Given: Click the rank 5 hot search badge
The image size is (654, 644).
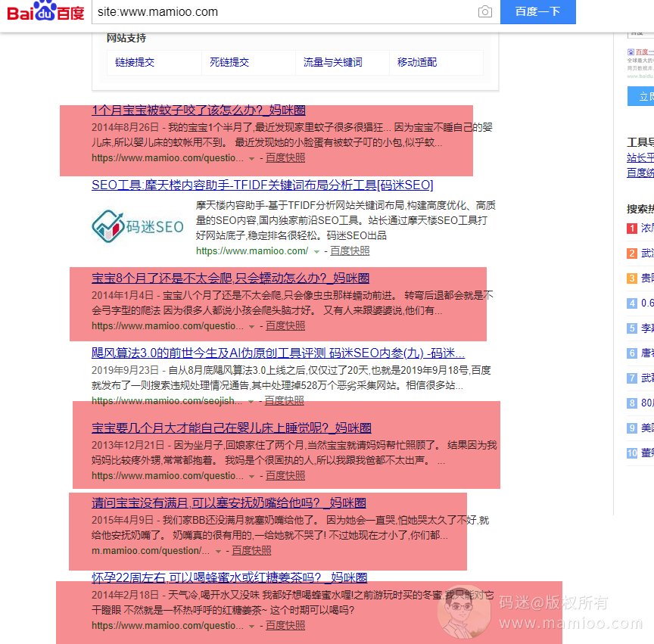Looking at the screenshot, I should tap(631, 328).
